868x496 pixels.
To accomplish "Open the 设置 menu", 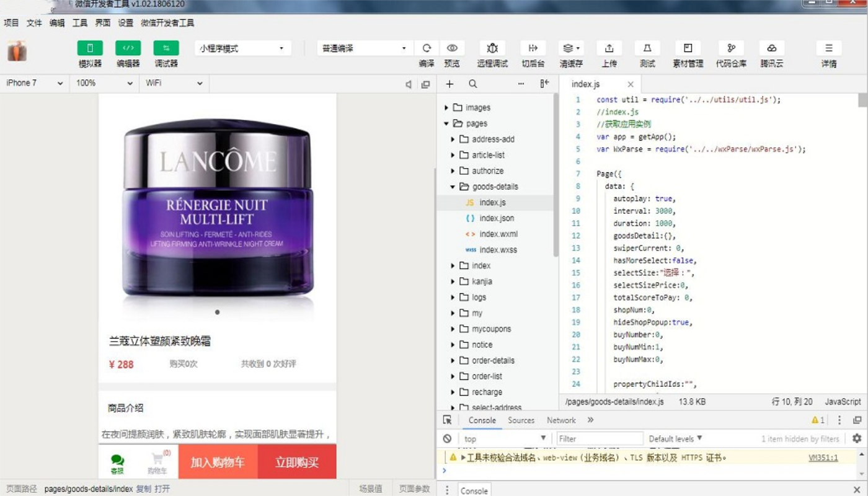I will (x=126, y=23).
